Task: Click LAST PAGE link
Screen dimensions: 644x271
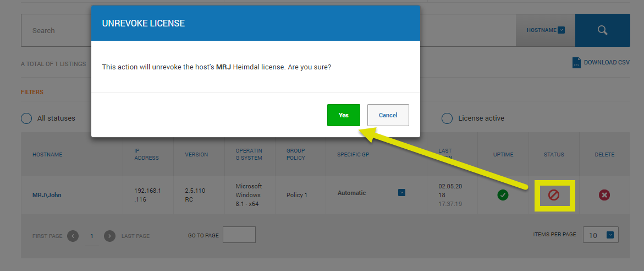Action: (x=135, y=236)
